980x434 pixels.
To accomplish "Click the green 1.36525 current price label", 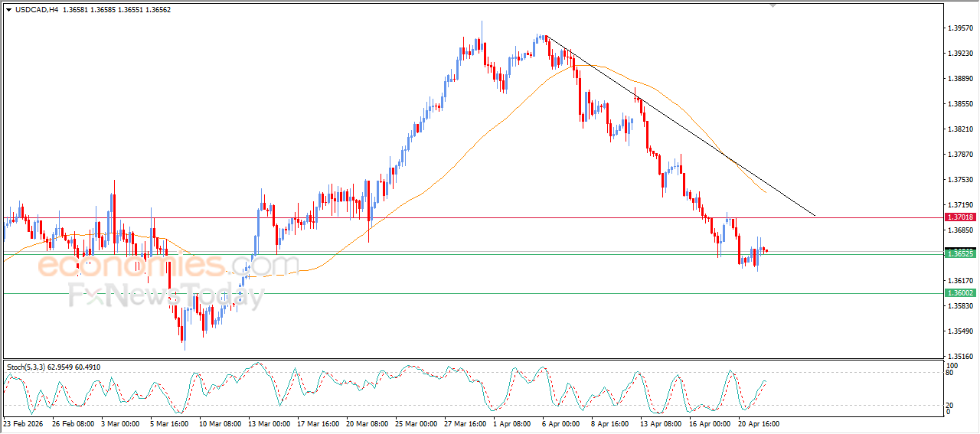I will point(959,253).
